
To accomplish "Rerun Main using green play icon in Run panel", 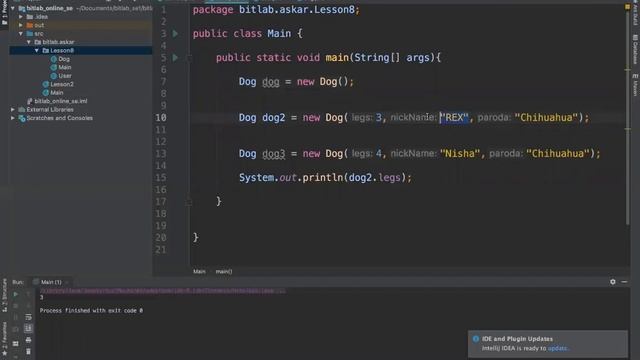I will 16,294.
